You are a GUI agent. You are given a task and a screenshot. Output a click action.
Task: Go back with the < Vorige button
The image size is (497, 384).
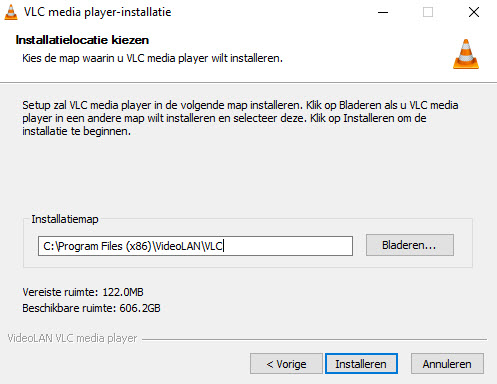tap(286, 364)
